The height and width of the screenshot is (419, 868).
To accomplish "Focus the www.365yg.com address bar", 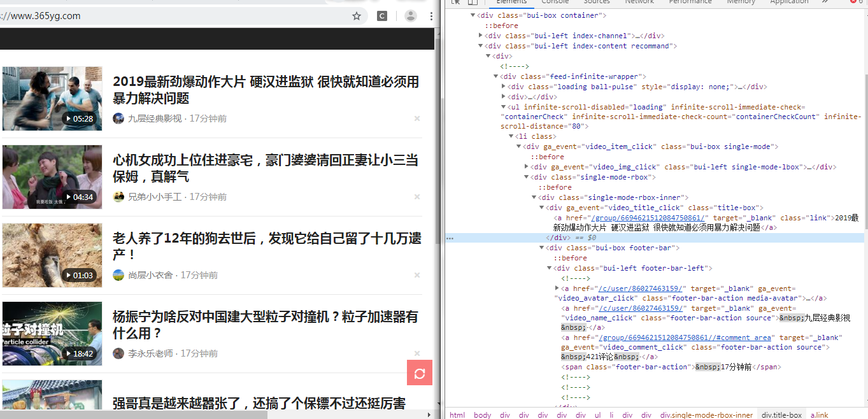I will (172, 16).
